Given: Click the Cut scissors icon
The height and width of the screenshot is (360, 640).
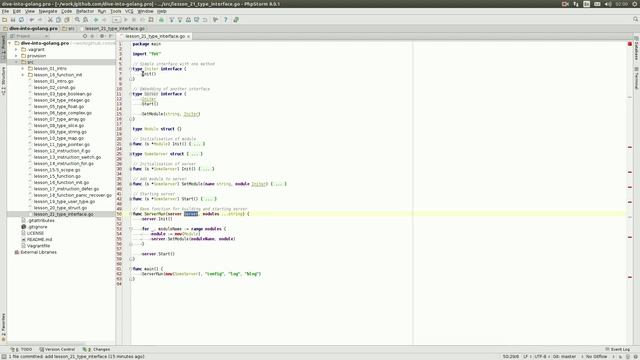Looking at the screenshot, I should (50, 20).
